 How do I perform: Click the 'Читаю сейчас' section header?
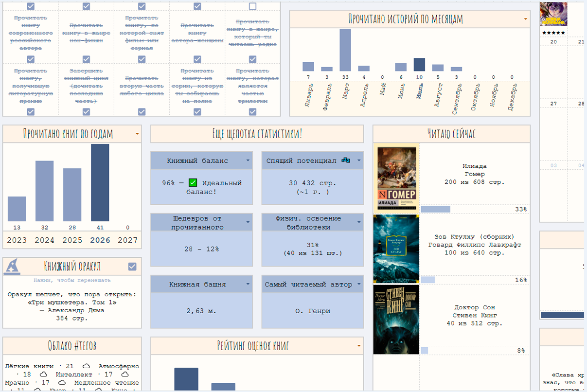tap(451, 134)
